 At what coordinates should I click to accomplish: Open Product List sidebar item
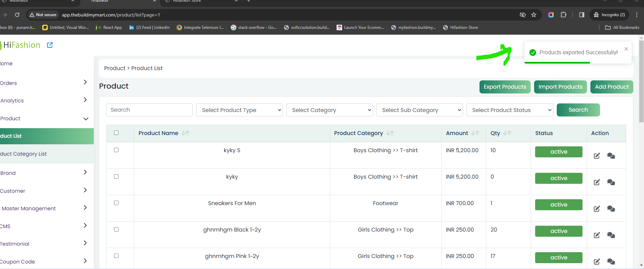coord(47,136)
